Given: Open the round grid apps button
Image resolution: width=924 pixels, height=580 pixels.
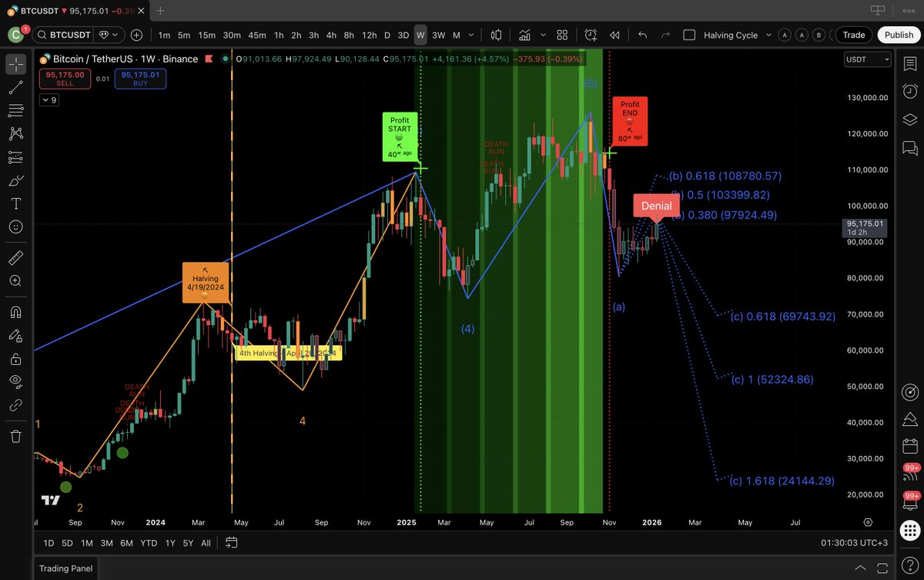Looking at the screenshot, I should pyautogui.click(x=909, y=529).
